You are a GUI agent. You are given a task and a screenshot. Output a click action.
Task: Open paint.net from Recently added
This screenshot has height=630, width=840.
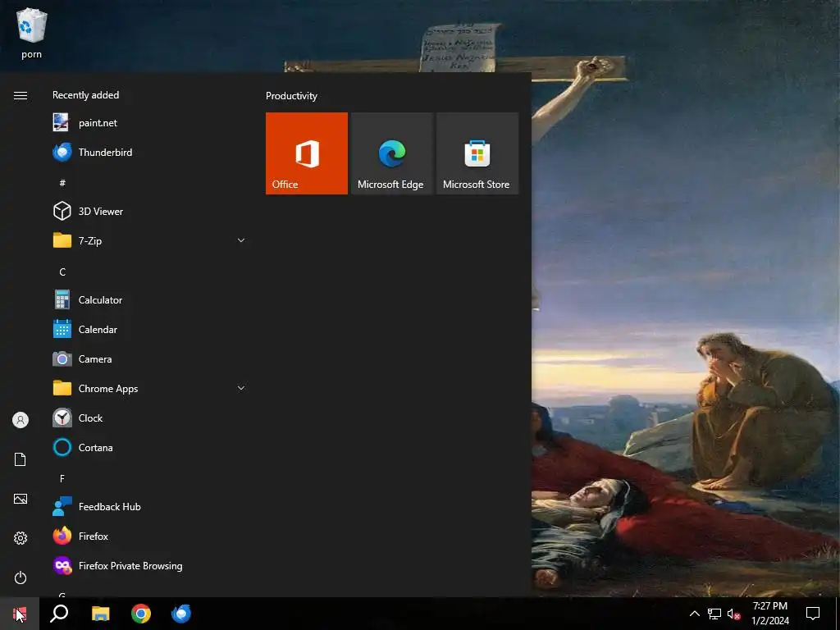click(x=150, y=123)
